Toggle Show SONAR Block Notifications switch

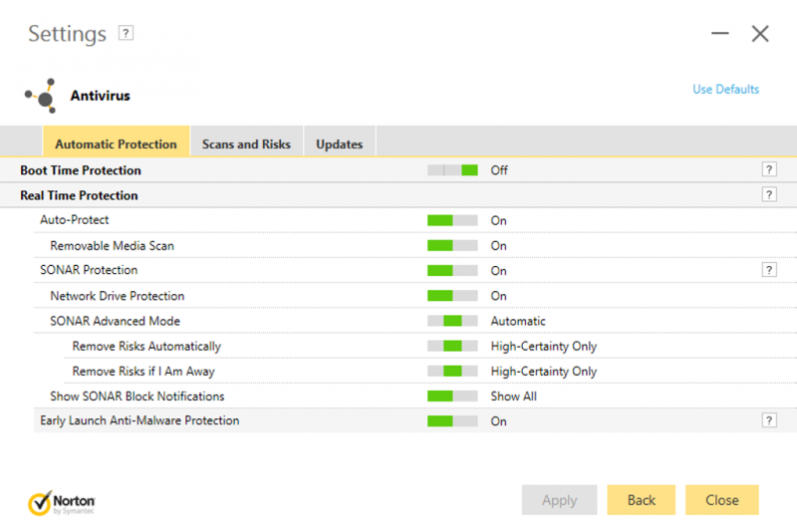coord(452,397)
